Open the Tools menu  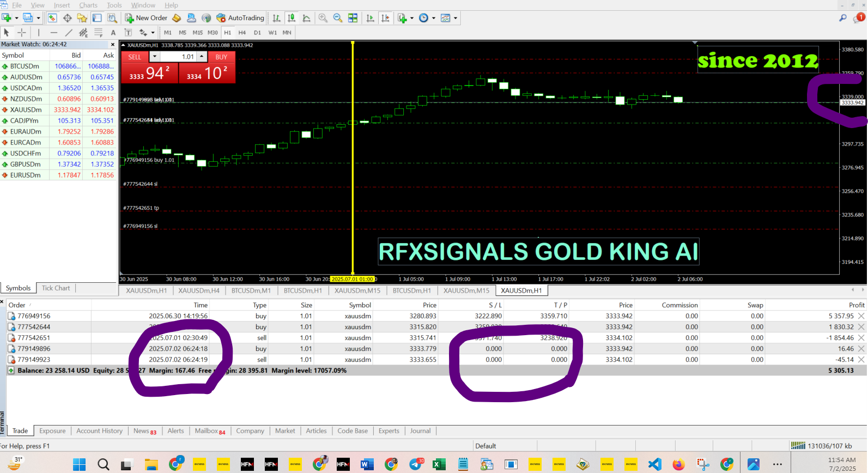[x=114, y=5]
